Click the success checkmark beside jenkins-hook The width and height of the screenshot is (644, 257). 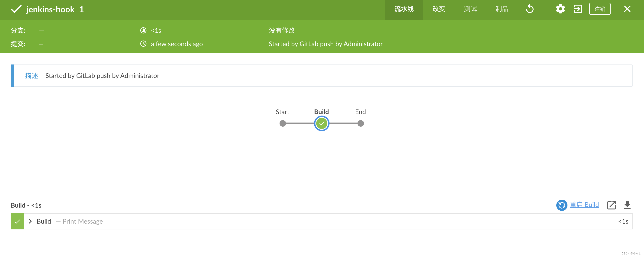[x=16, y=9]
